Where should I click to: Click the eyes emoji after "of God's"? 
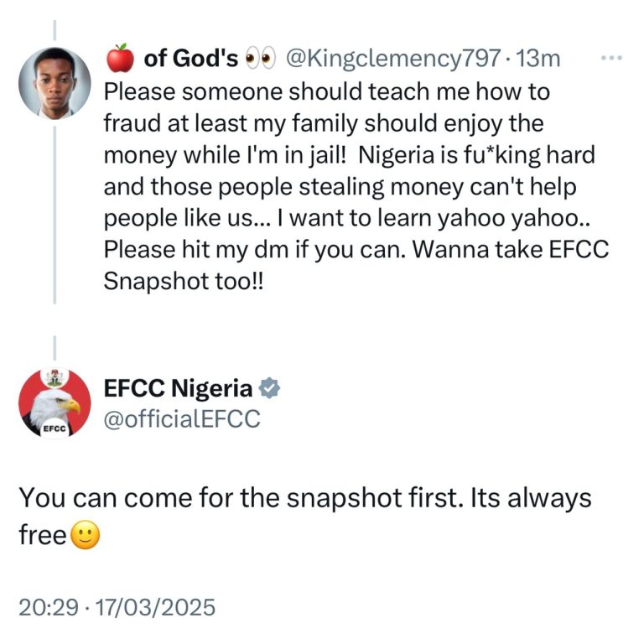point(260,59)
